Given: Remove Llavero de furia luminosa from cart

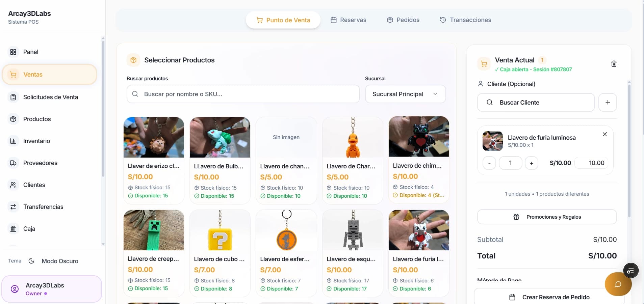Looking at the screenshot, I should [x=604, y=134].
